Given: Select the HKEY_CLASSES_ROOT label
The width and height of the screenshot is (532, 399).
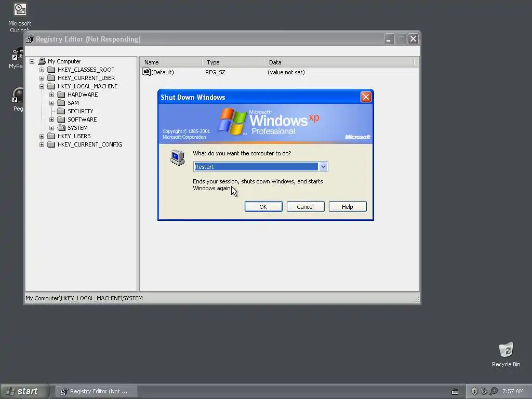Looking at the screenshot, I should 86,70.
